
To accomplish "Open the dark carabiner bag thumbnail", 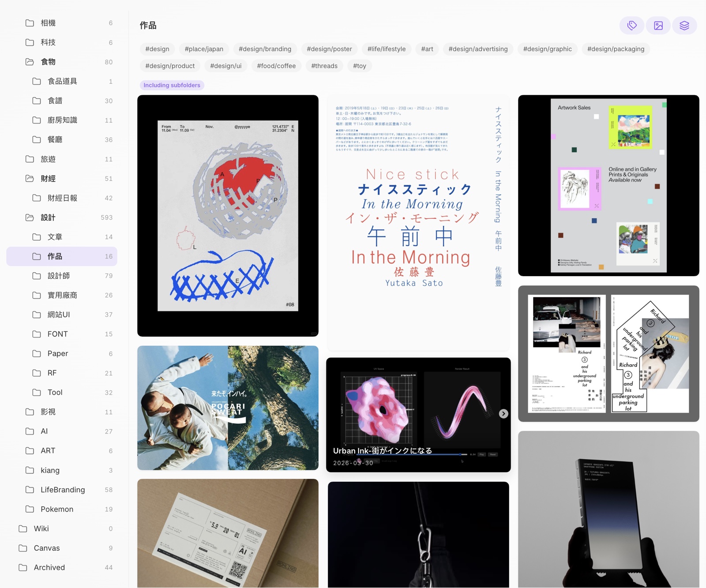I will [418, 535].
